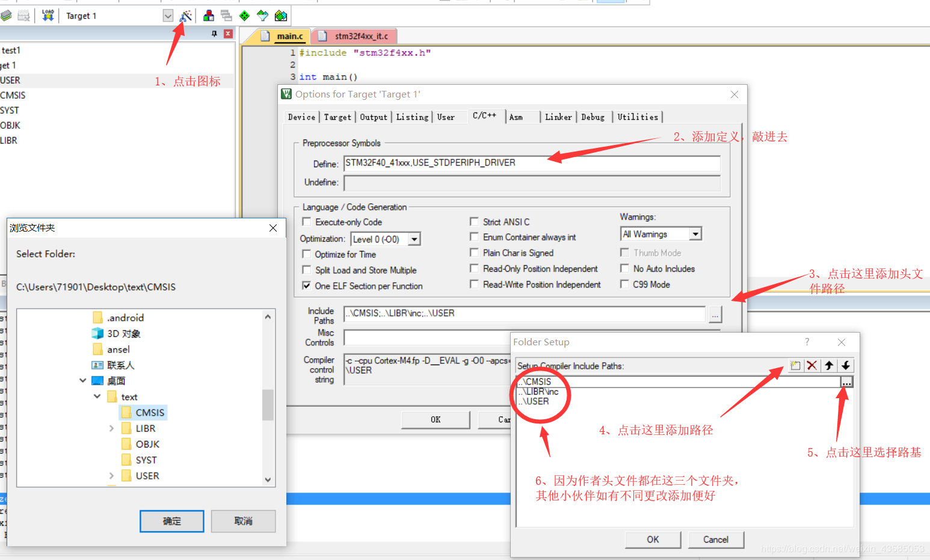Browse for folder with ... button in Folder Setup
930x560 pixels.
tap(846, 382)
